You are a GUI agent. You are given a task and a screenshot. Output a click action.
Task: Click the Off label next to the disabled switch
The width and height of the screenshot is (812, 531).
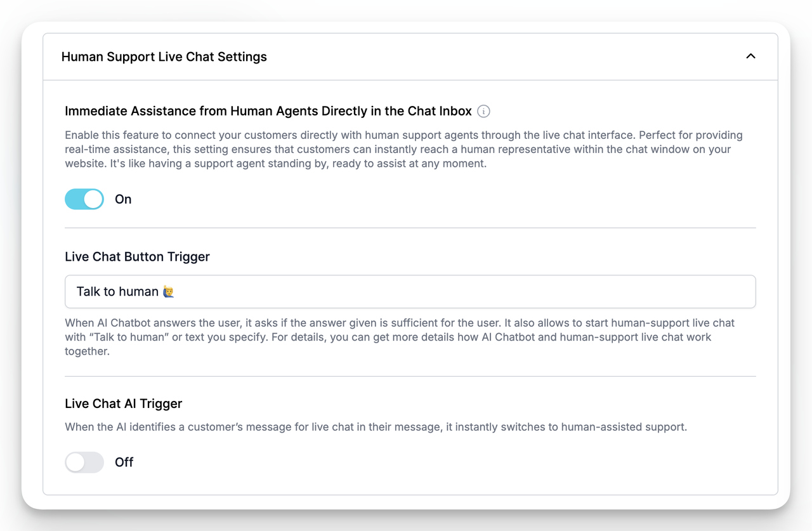124,462
